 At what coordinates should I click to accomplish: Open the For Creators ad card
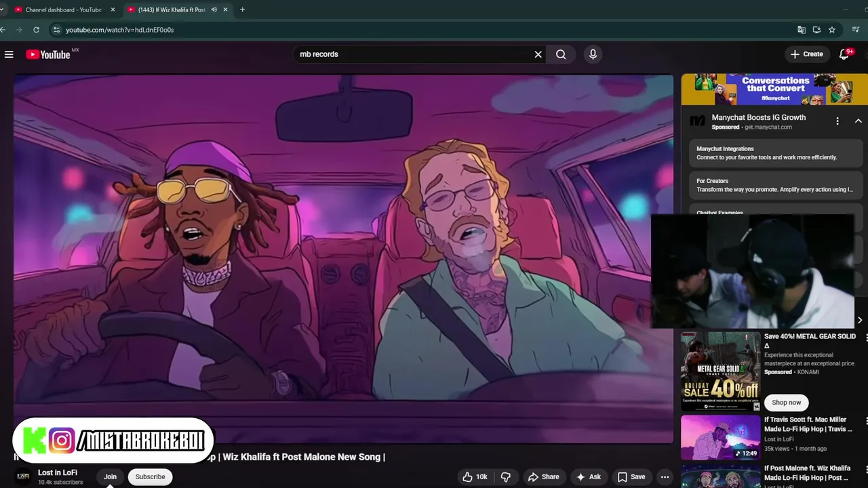click(x=776, y=185)
